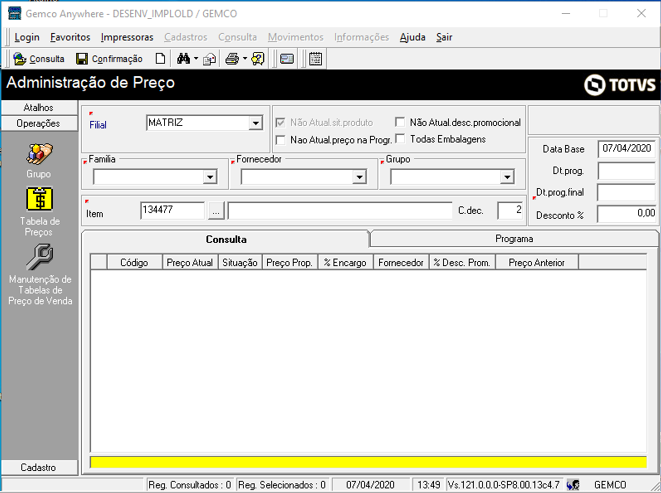661x493 pixels.
Task: Click the Gemco app title bar icon
Action: [14, 13]
